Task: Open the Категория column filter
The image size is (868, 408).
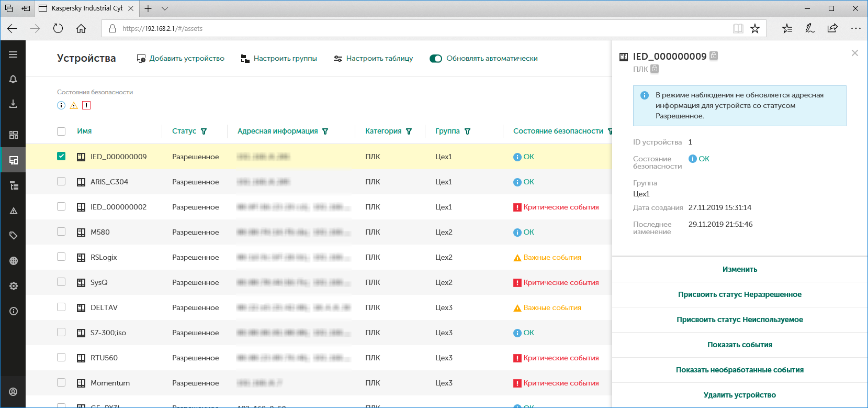Action: point(409,131)
